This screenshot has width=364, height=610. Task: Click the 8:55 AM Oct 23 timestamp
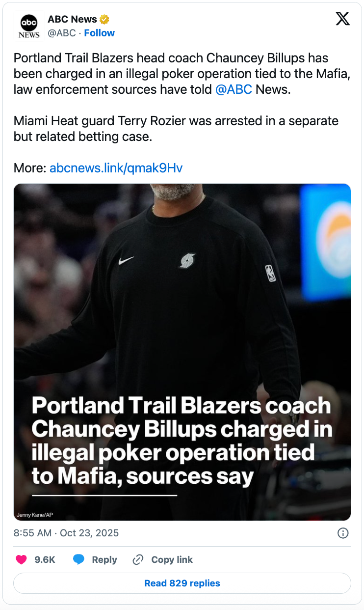tap(66, 533)
